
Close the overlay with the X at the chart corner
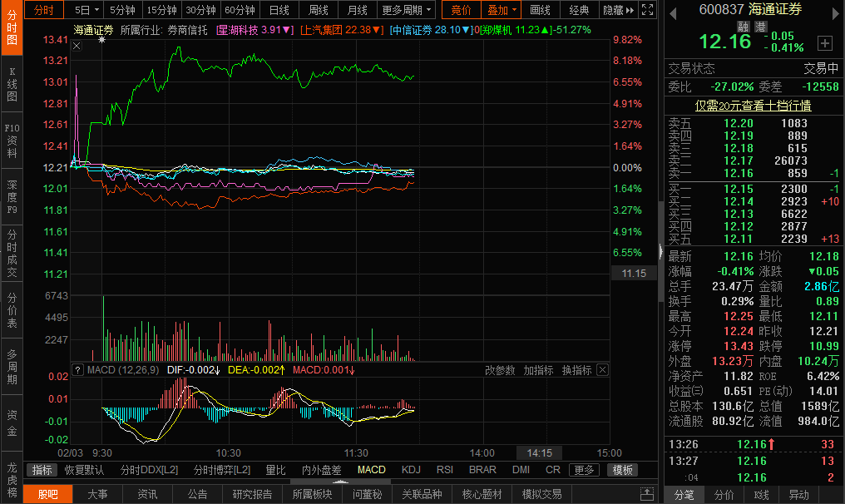tap(77, 46)
